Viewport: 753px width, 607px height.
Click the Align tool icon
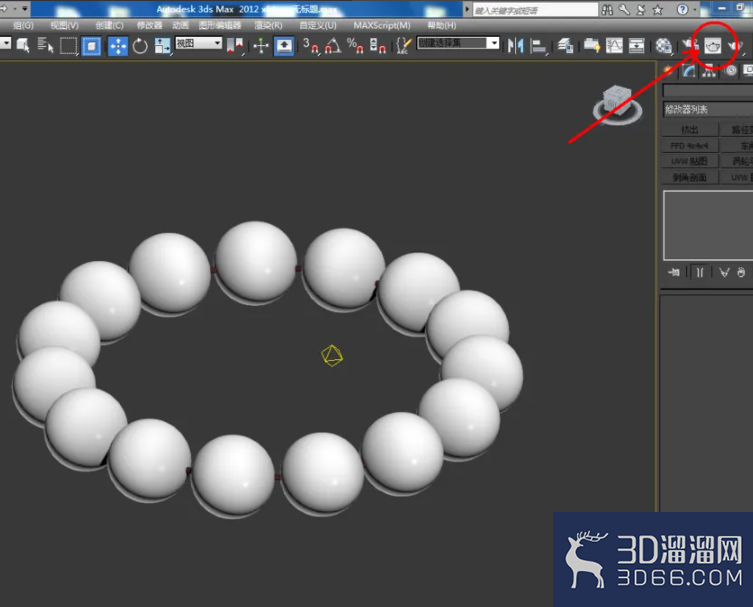(x=538, y=46)
